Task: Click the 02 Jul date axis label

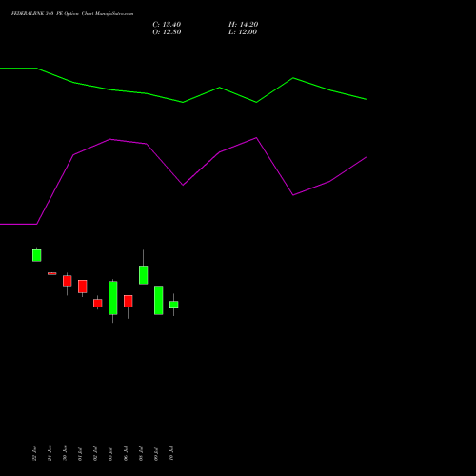Action: tap(95, 454)
